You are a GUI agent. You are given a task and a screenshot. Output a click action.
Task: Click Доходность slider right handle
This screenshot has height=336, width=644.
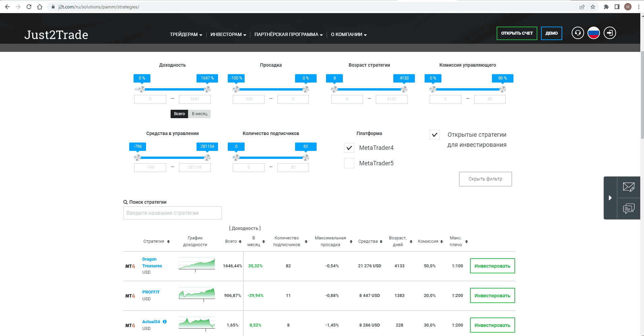pyautogui.click(x=207, y=89)
